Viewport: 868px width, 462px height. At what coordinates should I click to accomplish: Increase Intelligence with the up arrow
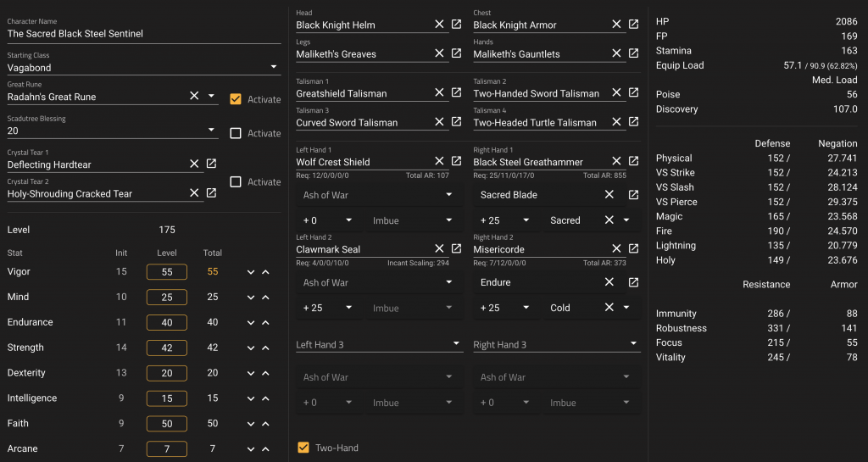[x=265, y=398]
